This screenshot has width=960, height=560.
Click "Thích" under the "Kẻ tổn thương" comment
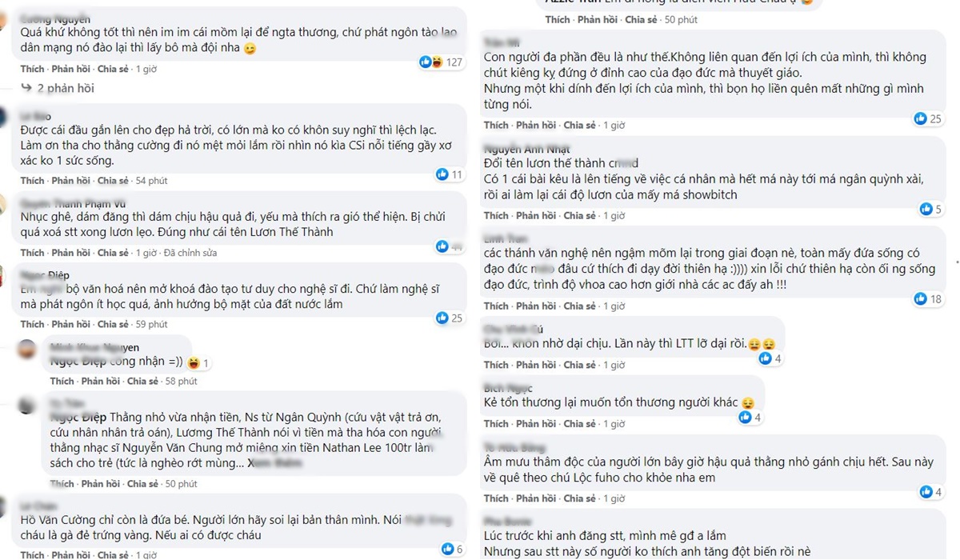pos(496,424)
